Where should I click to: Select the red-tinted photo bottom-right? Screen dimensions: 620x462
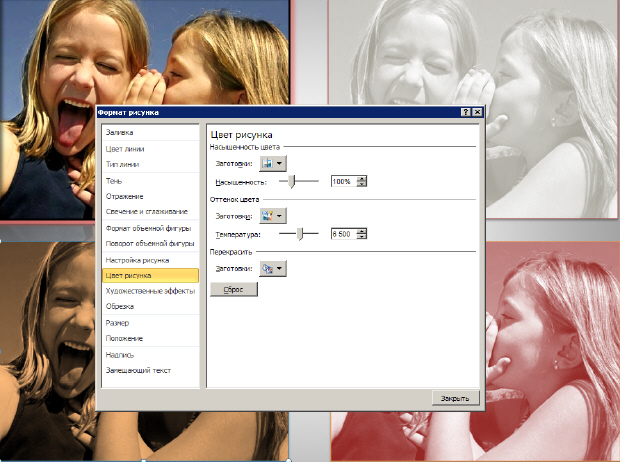[552, 350]
